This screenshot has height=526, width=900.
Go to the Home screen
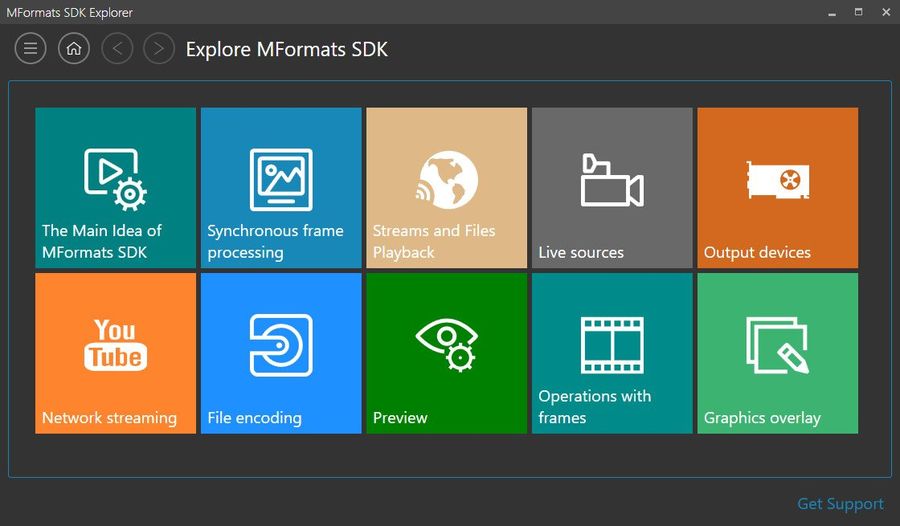click(74, 48)
